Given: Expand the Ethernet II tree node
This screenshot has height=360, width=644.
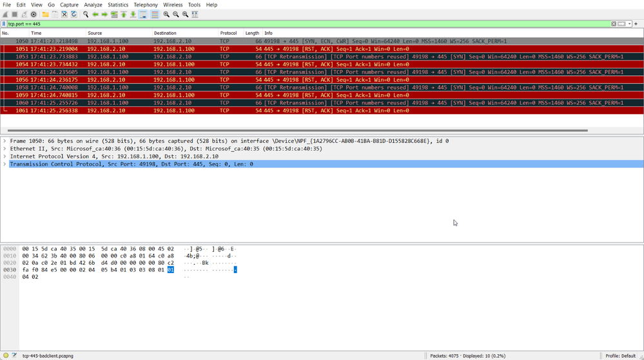Looking at the screenshot, I should [5, 149].
